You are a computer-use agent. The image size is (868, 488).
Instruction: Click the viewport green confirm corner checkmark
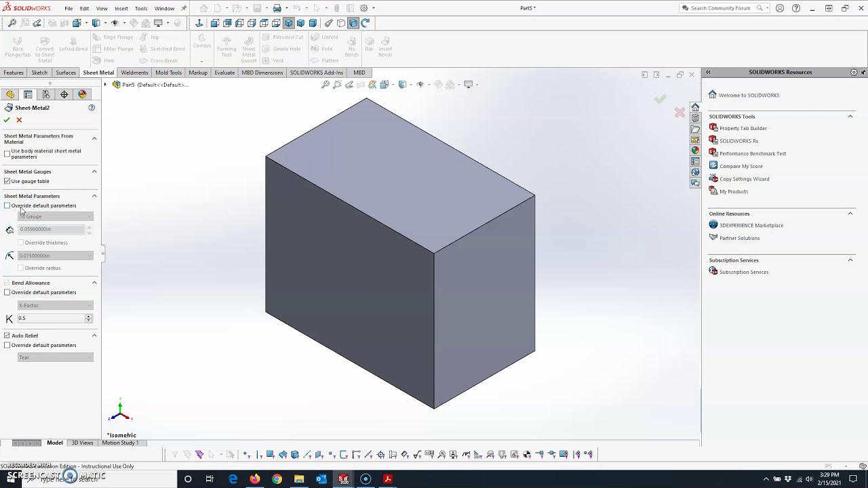click(660, 100)
